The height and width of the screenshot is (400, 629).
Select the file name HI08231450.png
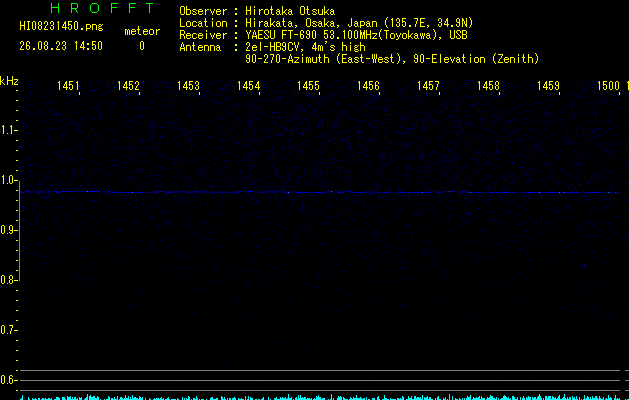click(61, 27)
